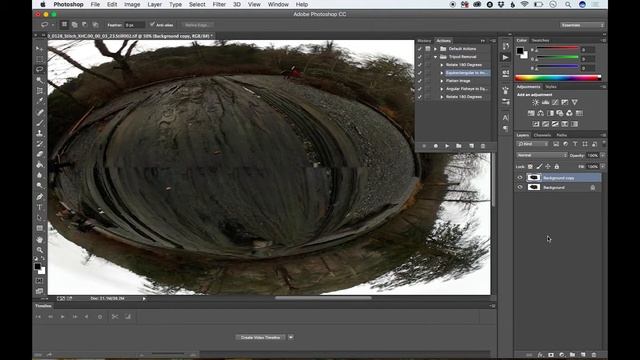
Task: Select the Zoom tool
Action: coord(40,250)
